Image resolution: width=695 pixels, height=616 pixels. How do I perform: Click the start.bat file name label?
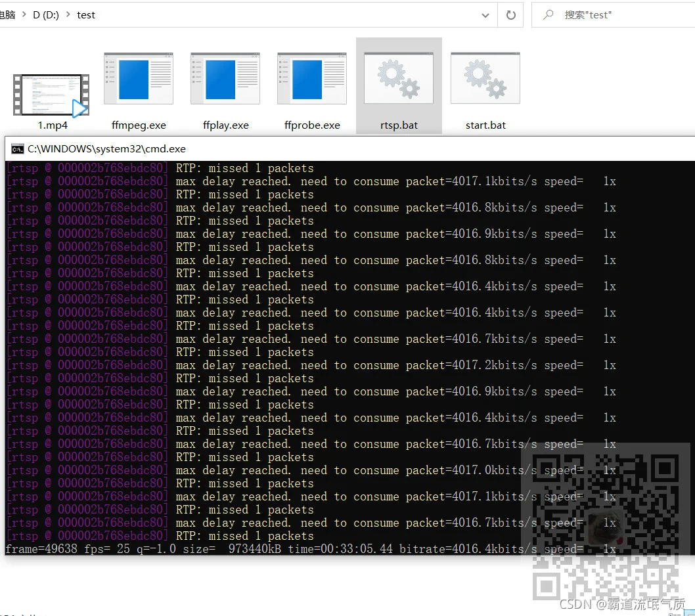(485, 125)
